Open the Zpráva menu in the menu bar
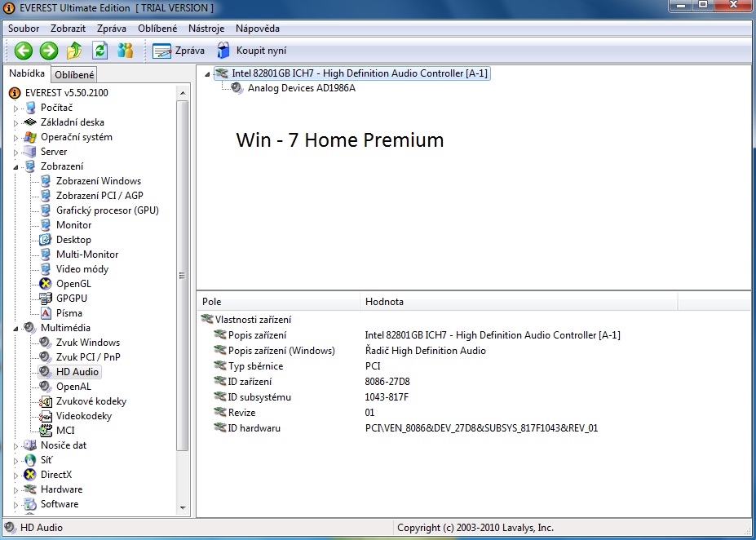Viewport: 756px width, 540px height. (112, 29)
